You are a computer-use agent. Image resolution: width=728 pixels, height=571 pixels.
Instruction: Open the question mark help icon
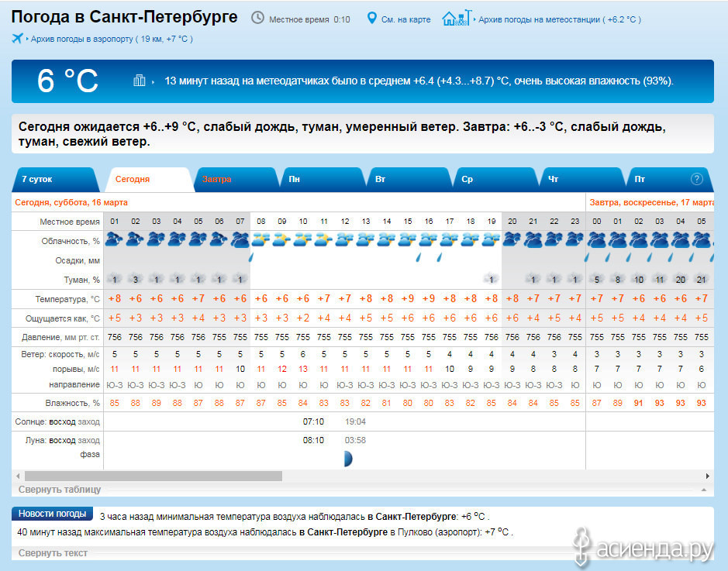coord(696,179)
